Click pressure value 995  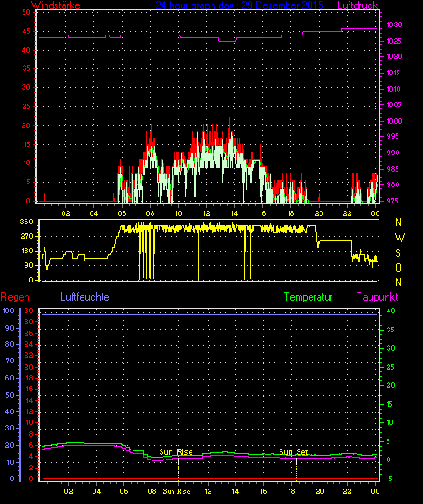(x=392, y=136)
